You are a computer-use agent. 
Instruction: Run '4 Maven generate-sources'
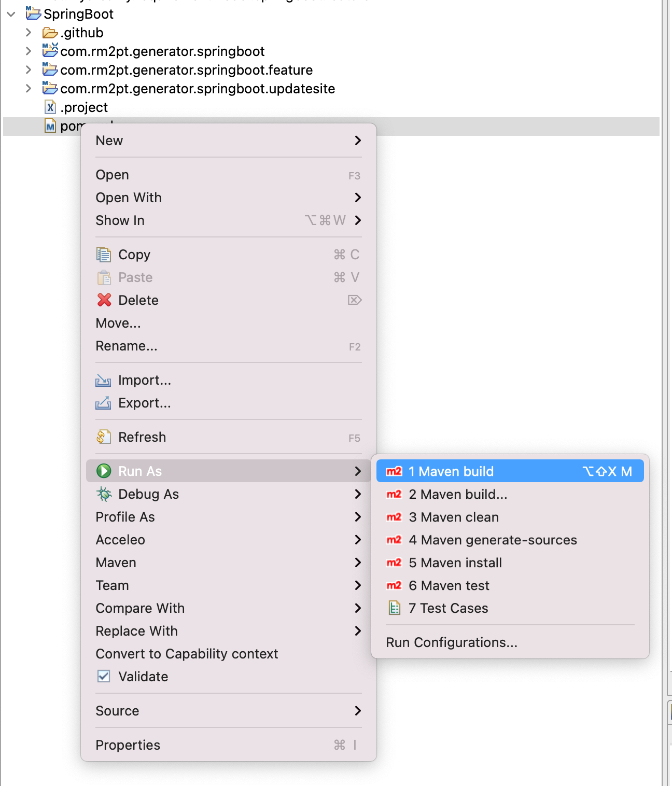[x=510, y=540]
